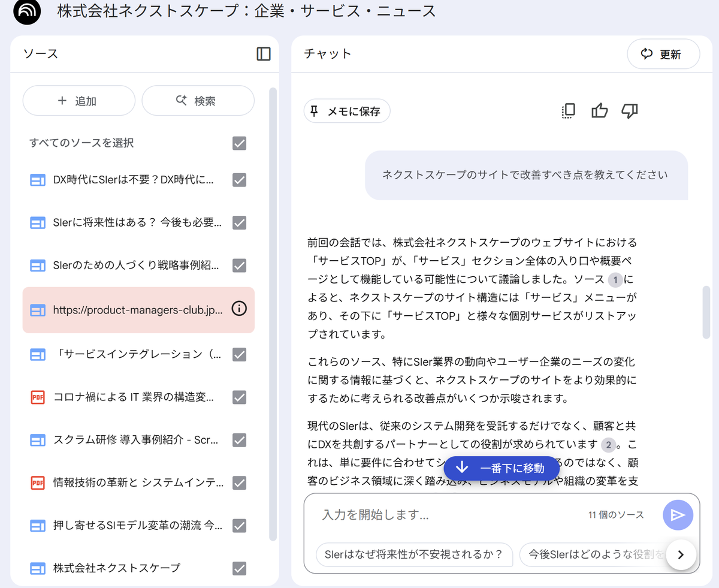
Task: Uncheck 情報技術の革新と source checkbox
Action: (240, 483)
